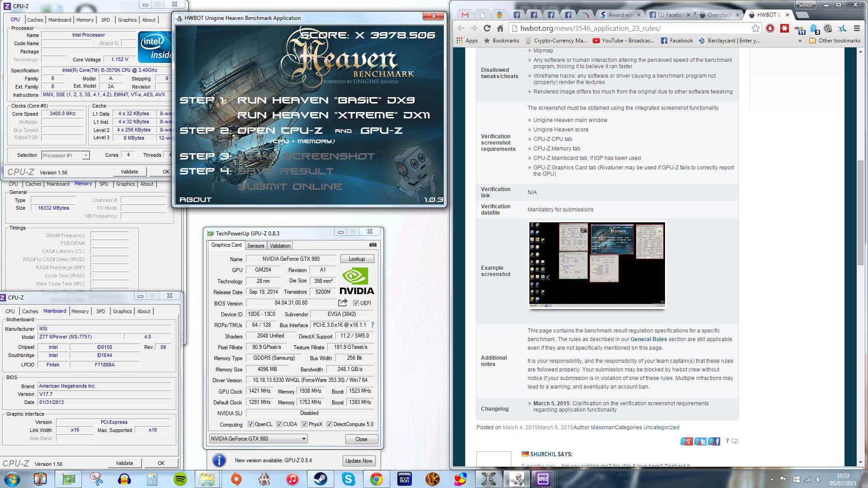
Task: Click the system clock in tray
Action: [843, 479]
